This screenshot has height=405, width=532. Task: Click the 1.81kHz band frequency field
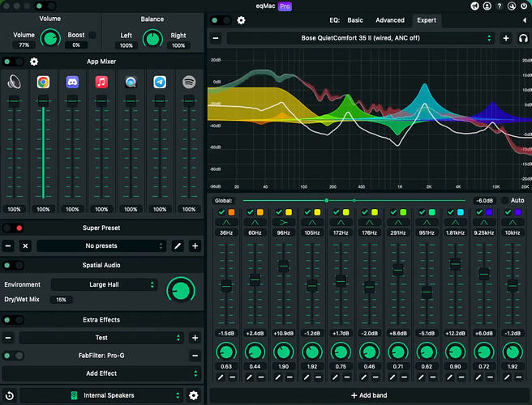coord(455,232)
